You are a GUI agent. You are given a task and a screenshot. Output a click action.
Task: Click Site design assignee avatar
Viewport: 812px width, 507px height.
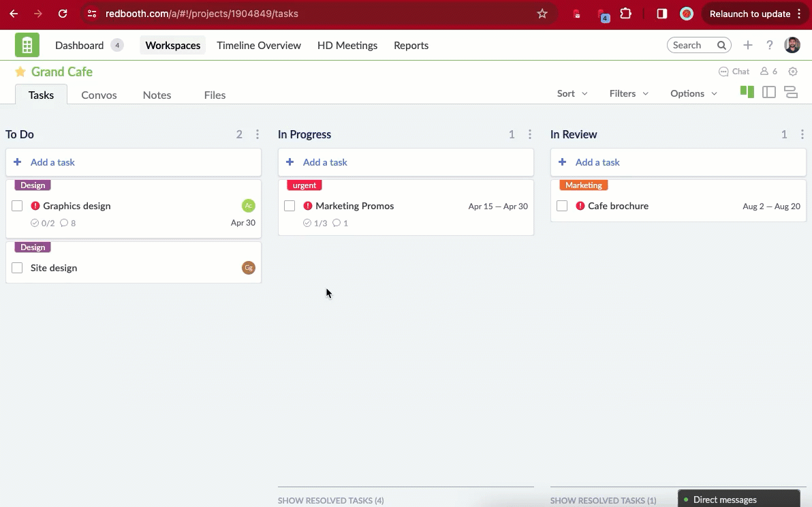249,268
